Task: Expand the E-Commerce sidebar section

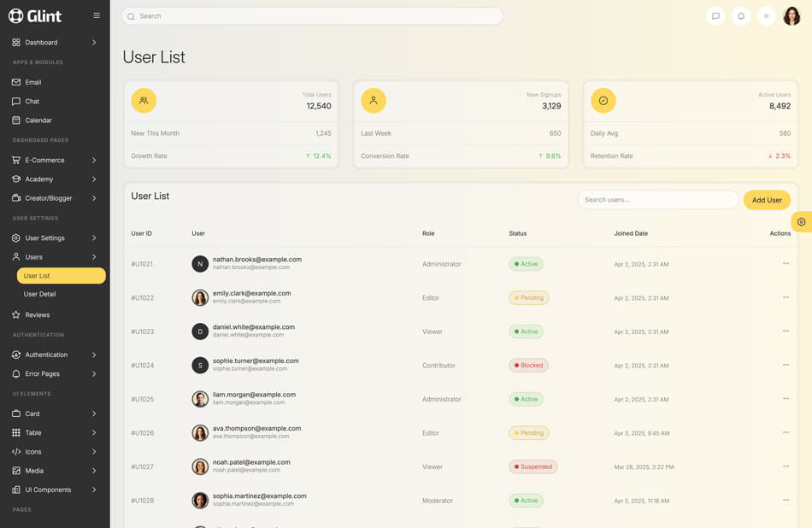Action: pos(55,160)
